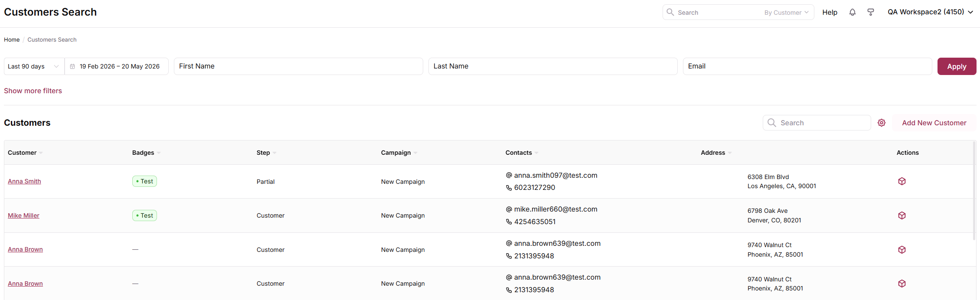Click the Customers table Search field

point(817,123)
